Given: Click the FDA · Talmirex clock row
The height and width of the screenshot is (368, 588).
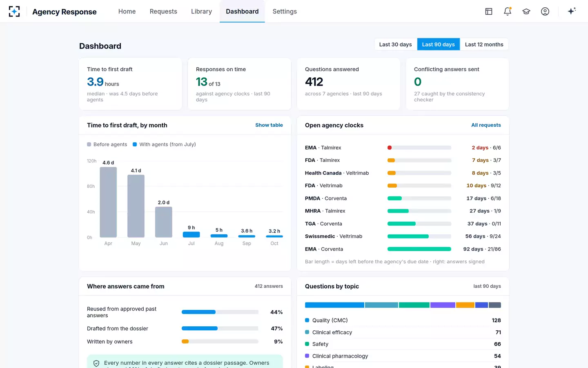Looking at the screenshot, I should click(x=403, y=160).
